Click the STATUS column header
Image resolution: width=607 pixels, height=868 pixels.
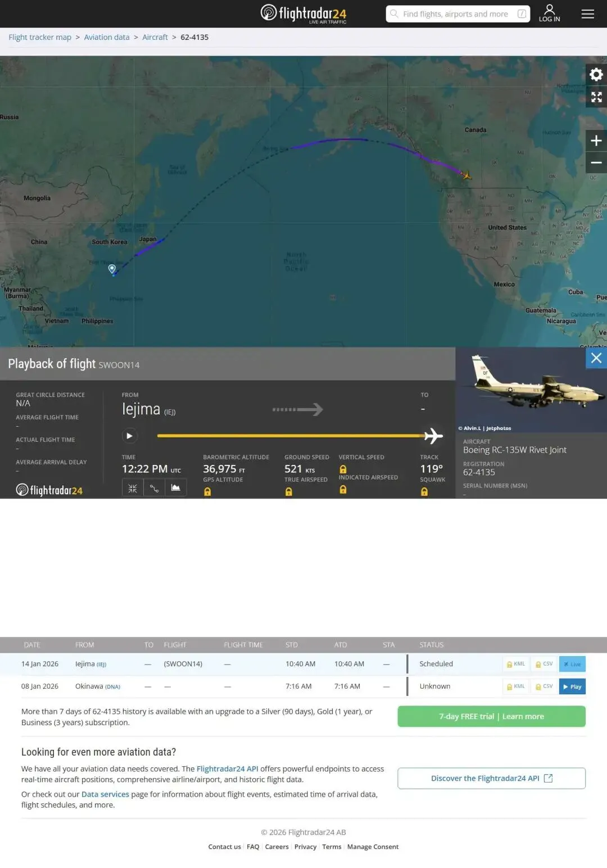[432, 645]
